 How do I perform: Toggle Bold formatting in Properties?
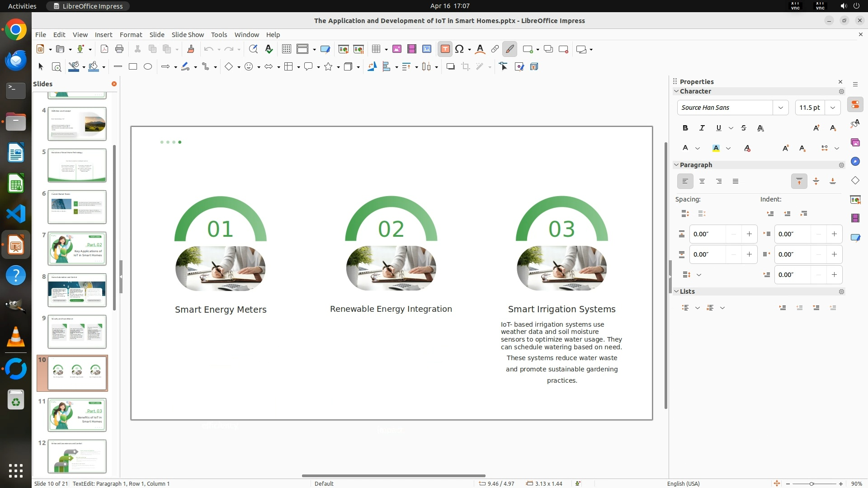685,128
